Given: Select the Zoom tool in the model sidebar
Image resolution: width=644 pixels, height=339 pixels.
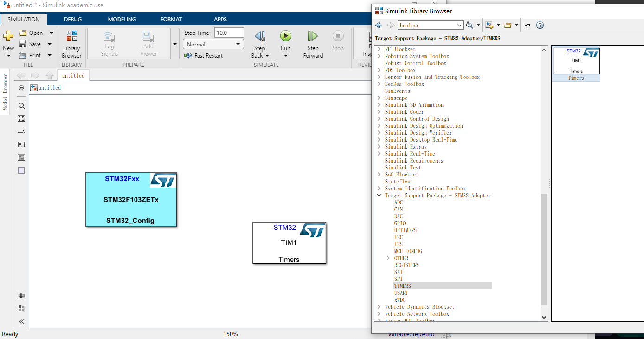Looking at the screenshot, I should (x=21, y=105).
